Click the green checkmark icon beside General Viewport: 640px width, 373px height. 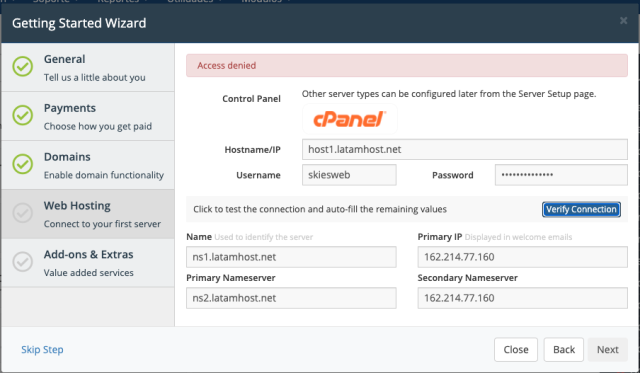[22, 67]
